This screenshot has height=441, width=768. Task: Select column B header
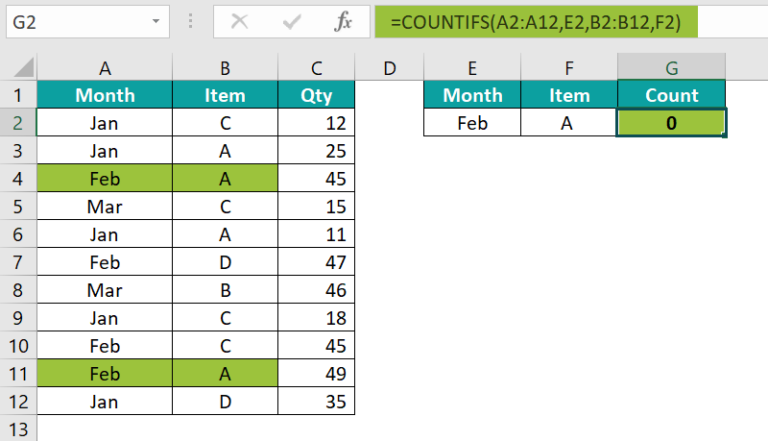[225, 68]
